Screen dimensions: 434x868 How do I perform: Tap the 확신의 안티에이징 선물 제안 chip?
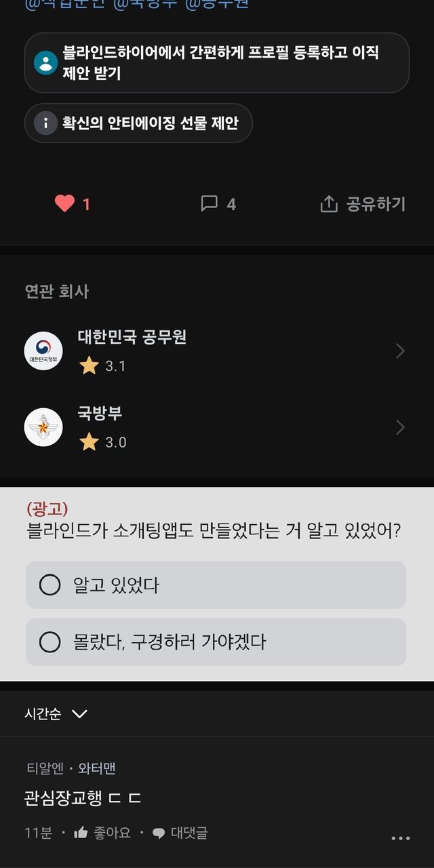(150, 123)
